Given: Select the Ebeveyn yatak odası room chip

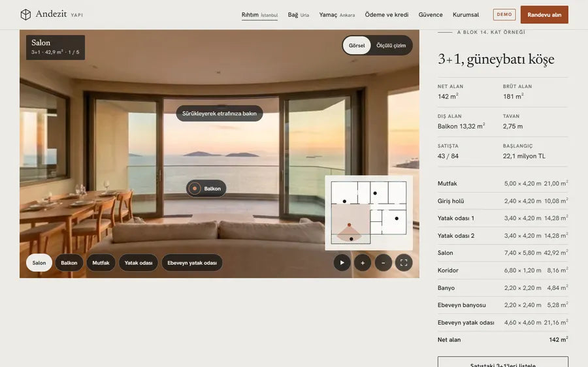Looking at the screenshot, I should 192,263.
